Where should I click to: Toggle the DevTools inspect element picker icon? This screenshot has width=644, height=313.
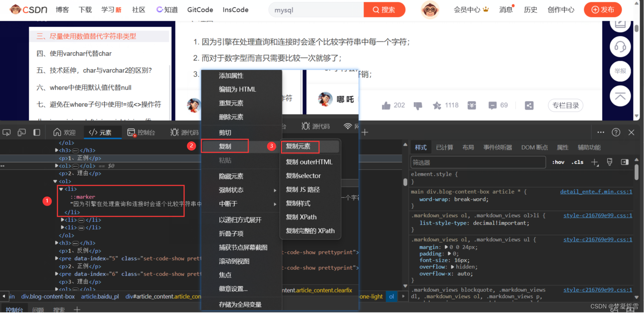(6, 132)
